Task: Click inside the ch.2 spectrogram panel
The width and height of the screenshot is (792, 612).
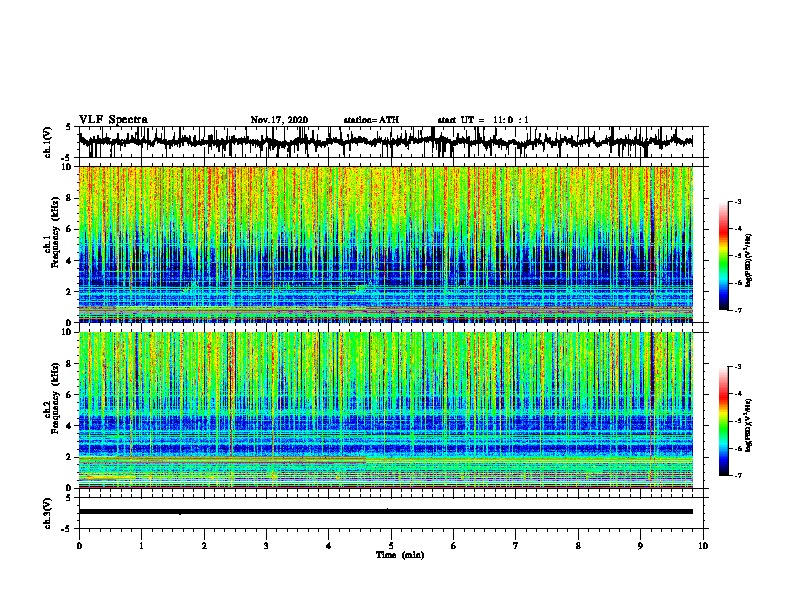Action: pos(391,410)
